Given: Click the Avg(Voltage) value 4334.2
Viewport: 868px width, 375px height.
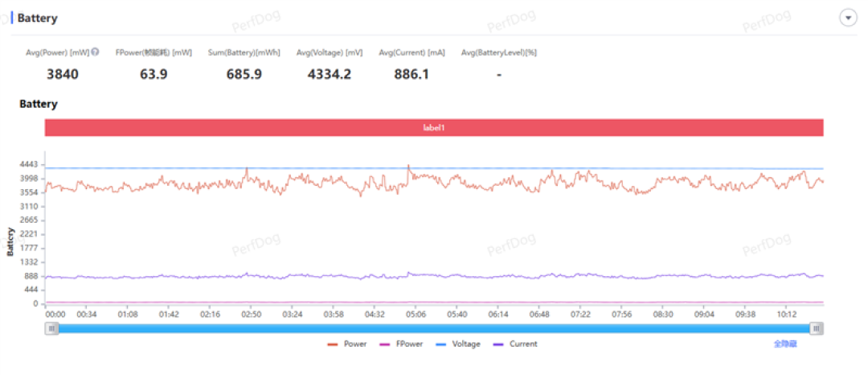Looking at the screenshot, I should (330, 74).
